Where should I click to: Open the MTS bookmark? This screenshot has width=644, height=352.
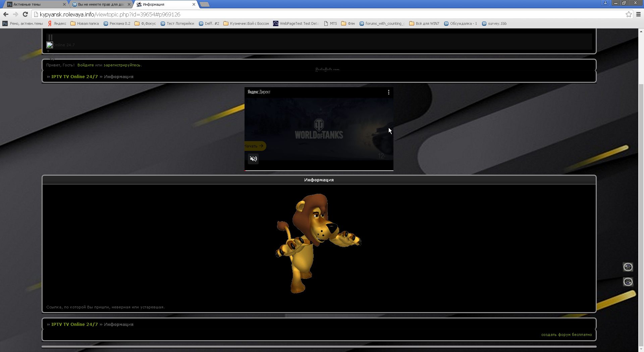tap(330, 23)
